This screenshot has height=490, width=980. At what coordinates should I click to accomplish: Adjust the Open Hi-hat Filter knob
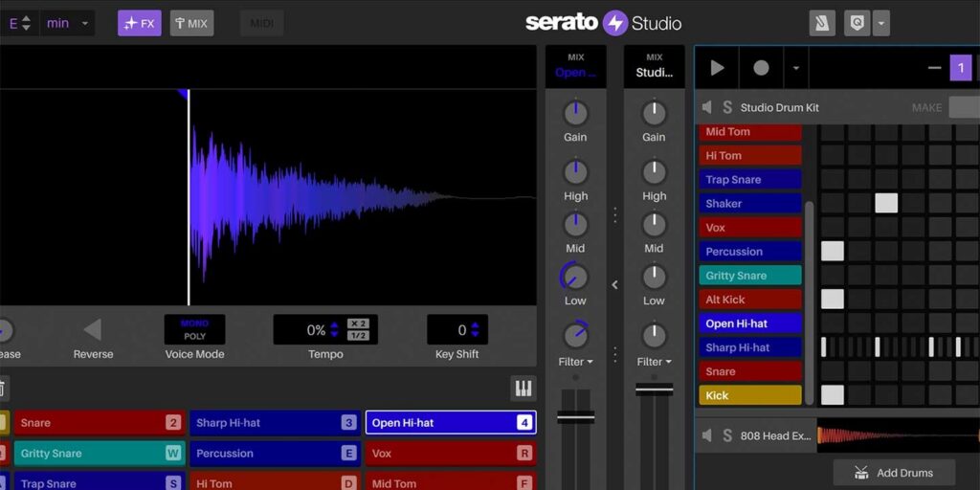575,335
